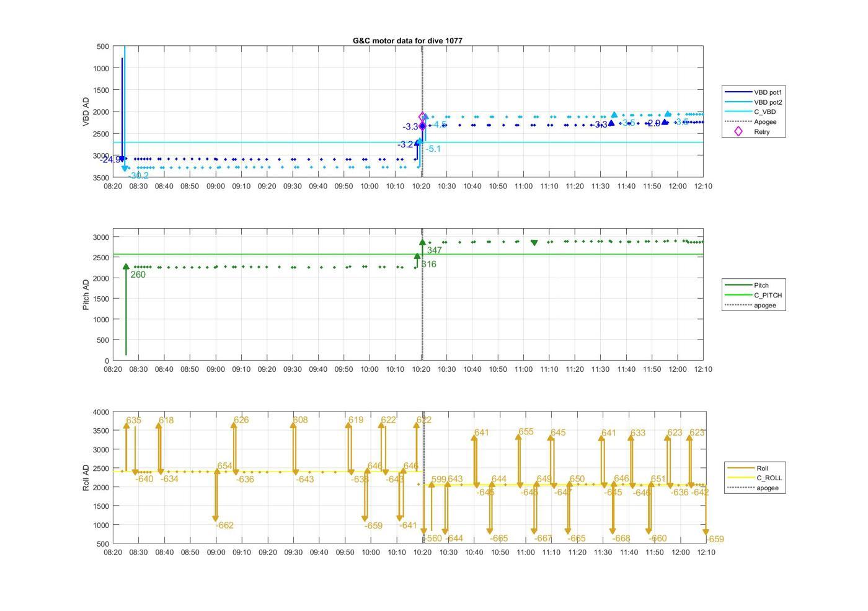868x611 pixels.
Task: Click the '-662' roll label
Action: click(x=225, y=525)
